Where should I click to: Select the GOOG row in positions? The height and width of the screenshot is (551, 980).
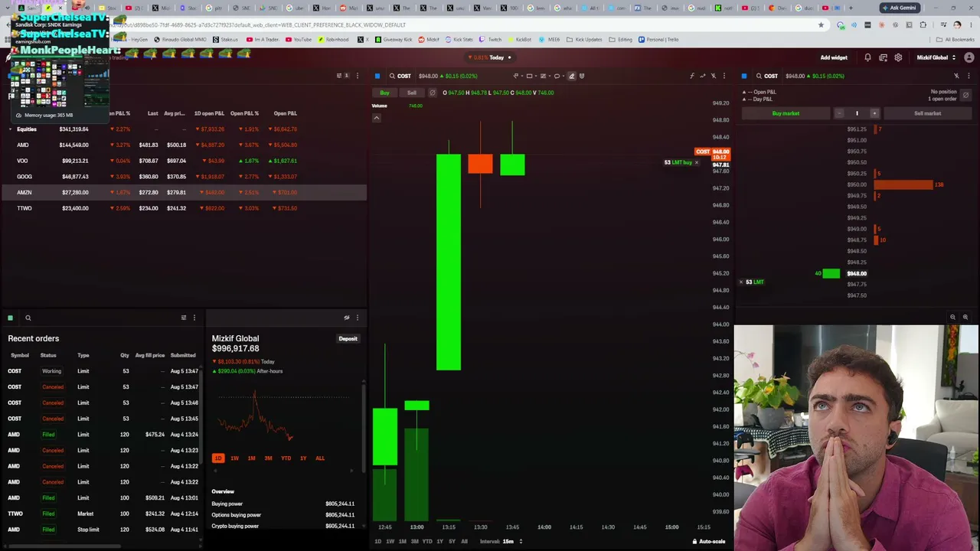pos(184,177)
